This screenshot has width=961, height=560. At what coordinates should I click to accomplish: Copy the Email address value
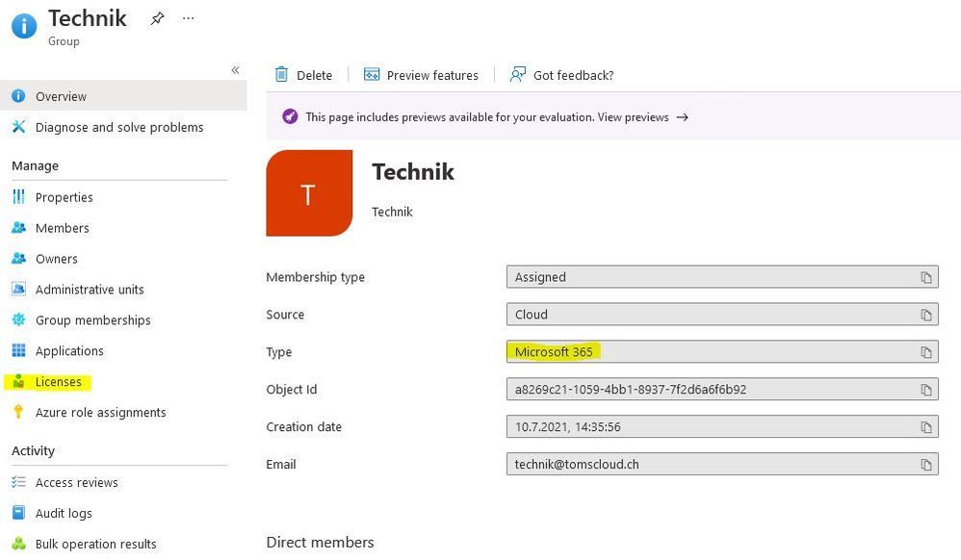pos(925,465)
